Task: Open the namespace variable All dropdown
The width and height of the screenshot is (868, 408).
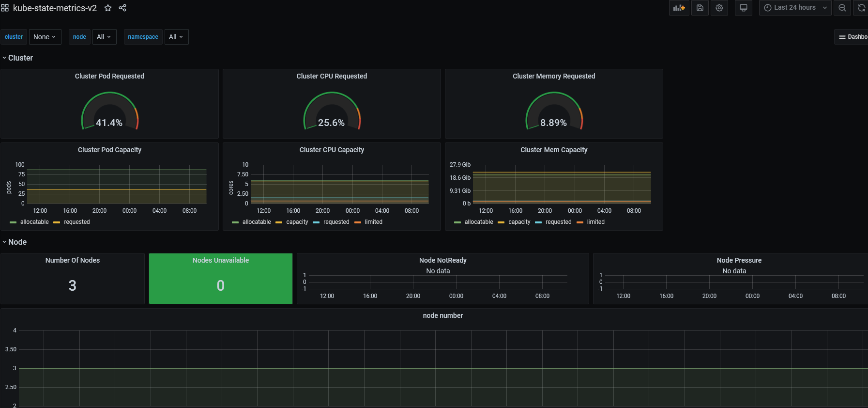Action: point(176,37)
